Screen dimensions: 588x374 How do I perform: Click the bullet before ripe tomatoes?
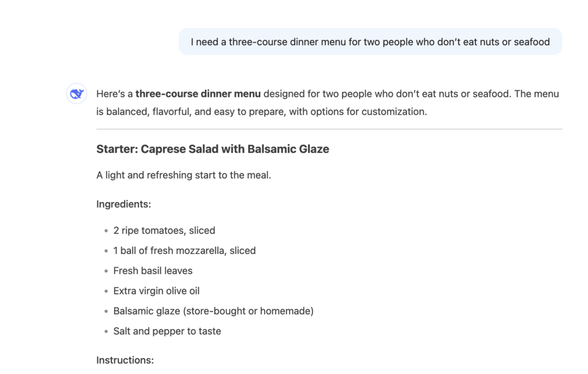(x=106, y=231)
